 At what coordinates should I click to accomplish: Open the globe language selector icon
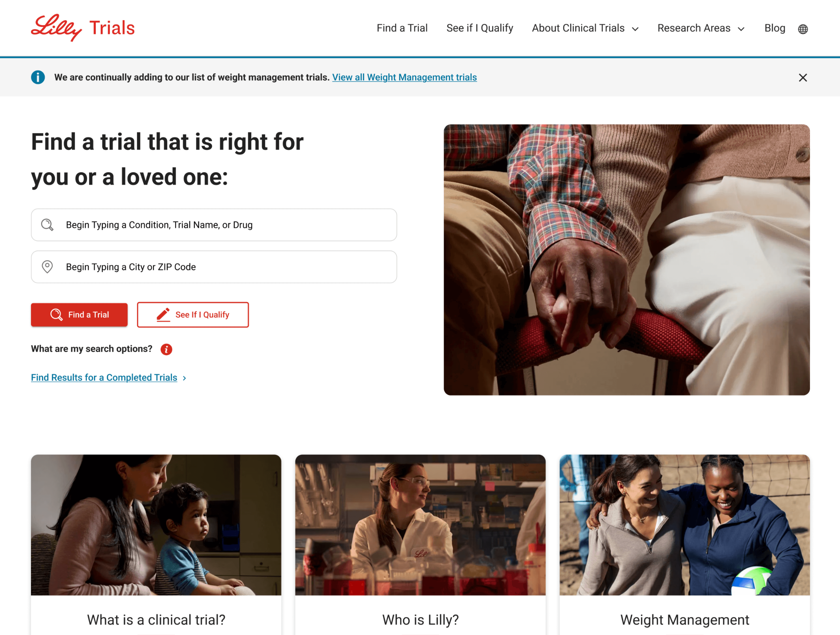click(803, 29)
